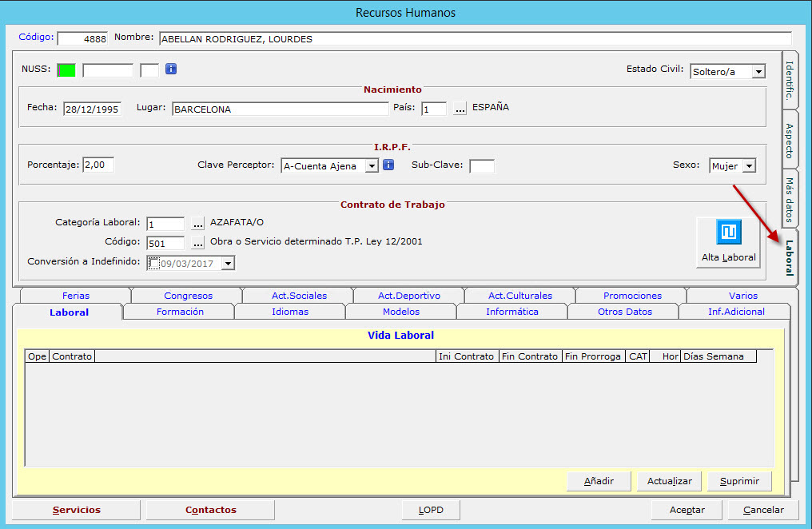Open the Conversión a Indefinido date dropdown

[x=228, y=264]
